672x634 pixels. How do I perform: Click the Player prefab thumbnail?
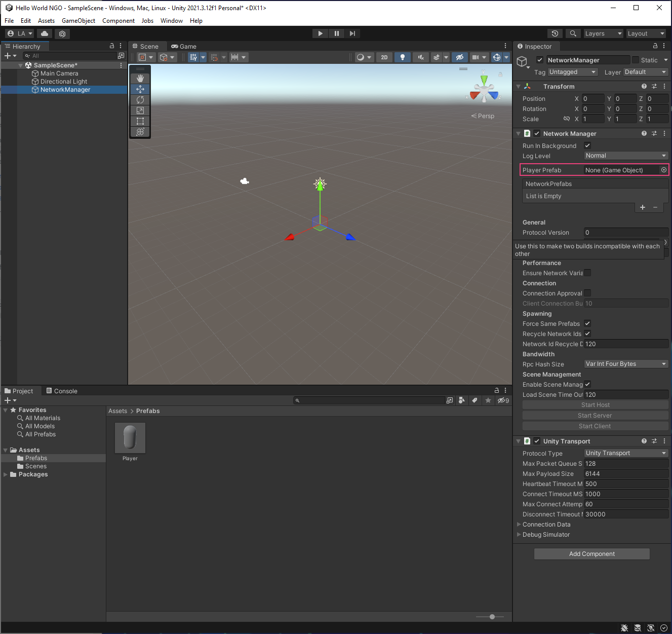[x=130, y=438]
